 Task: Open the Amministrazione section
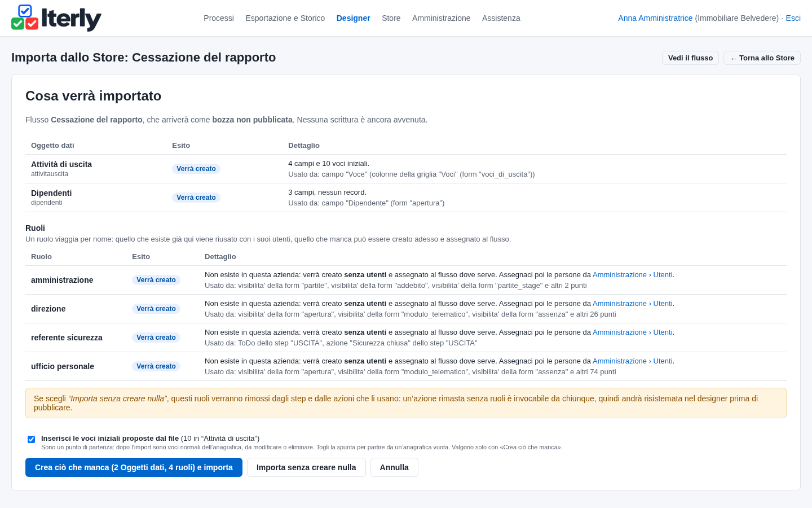pyautogui.click(x=442, y=18)
